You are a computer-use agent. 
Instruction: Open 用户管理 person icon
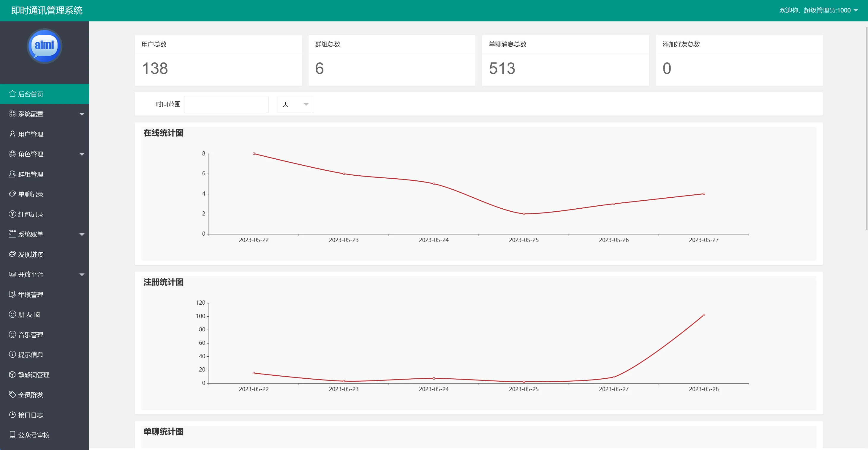pyautogui.click(x=12, y=134)
